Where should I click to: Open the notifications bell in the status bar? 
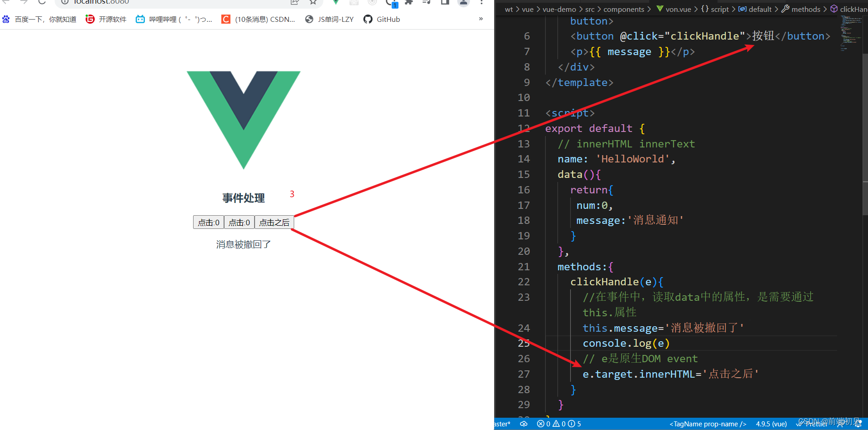[858, 424]
